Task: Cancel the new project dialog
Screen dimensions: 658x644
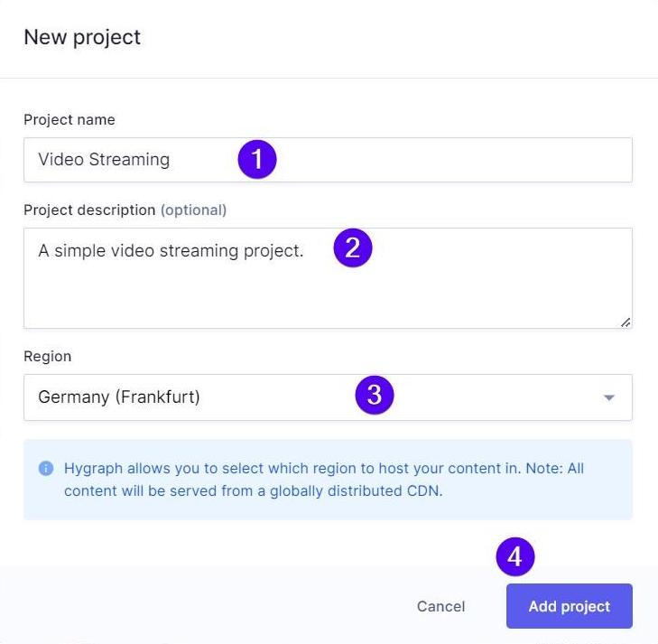Action: (440, 606)
